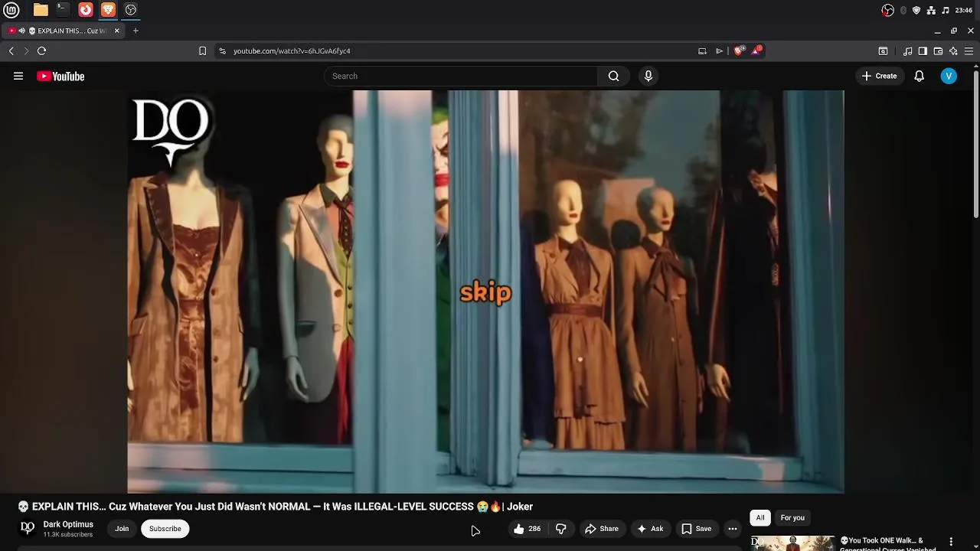
Task: Click the send/share arrow in address bar
Action: pyautogui.click(x=719, y=51)
